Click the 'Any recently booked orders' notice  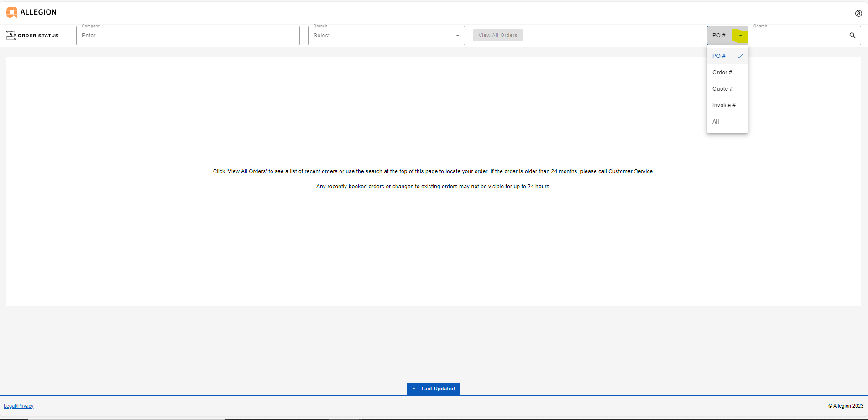pos(433,187)
